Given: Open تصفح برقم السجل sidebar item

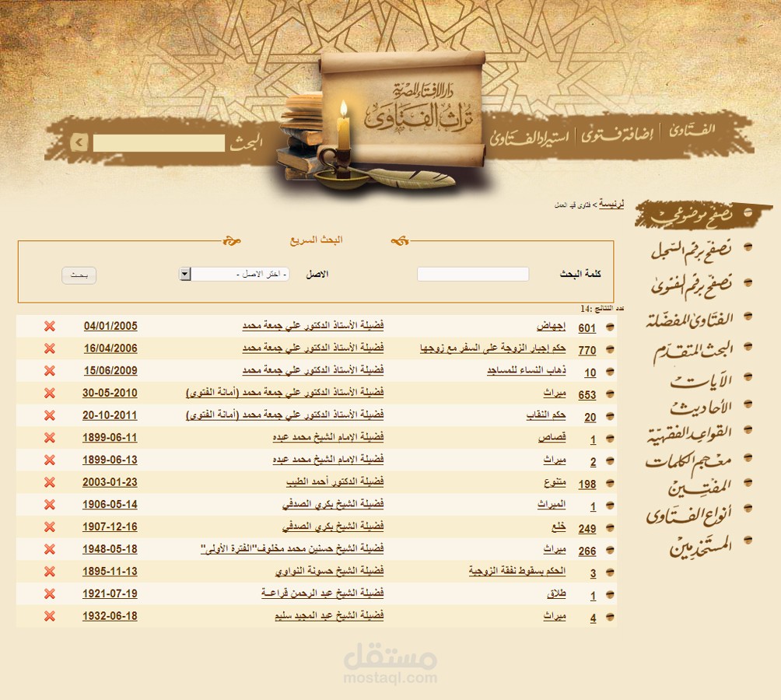Looking at the screenshot, I should [692, 250].
